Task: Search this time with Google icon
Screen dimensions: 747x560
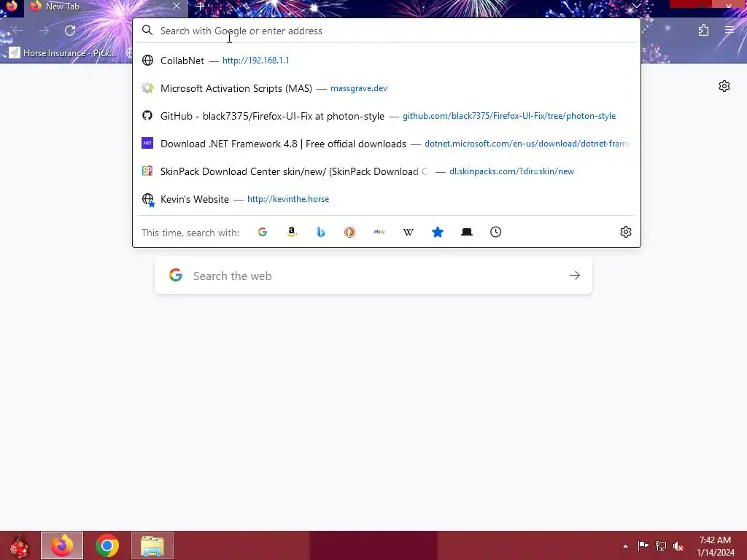Action: pyautogui.click(x=263, y=232)
